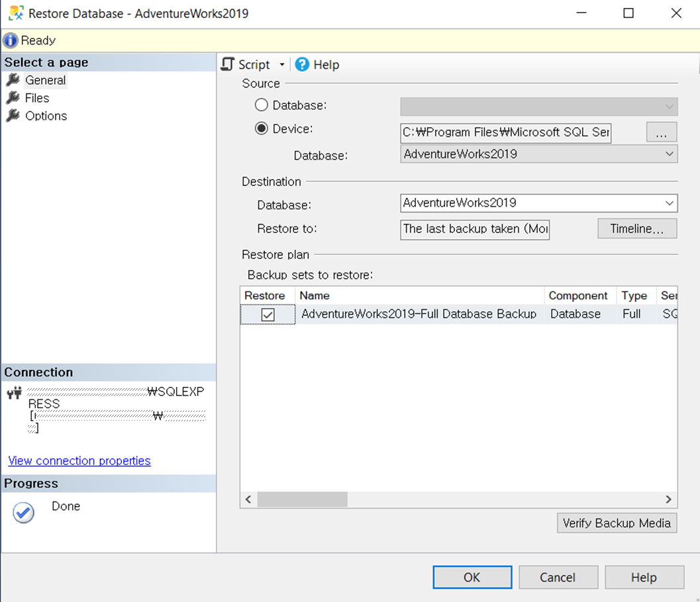Screen dimensions: 700x602
Task: Click the bottom Help button
Action: [644, 577]
